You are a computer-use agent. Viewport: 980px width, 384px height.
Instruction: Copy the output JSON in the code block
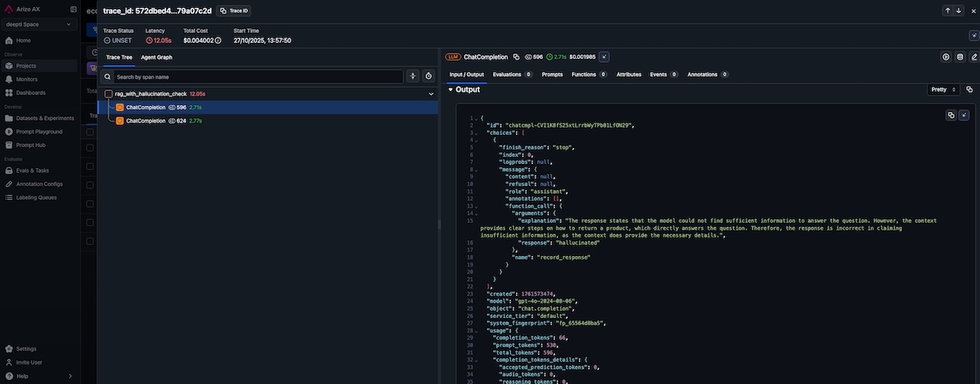coord(951,115)
